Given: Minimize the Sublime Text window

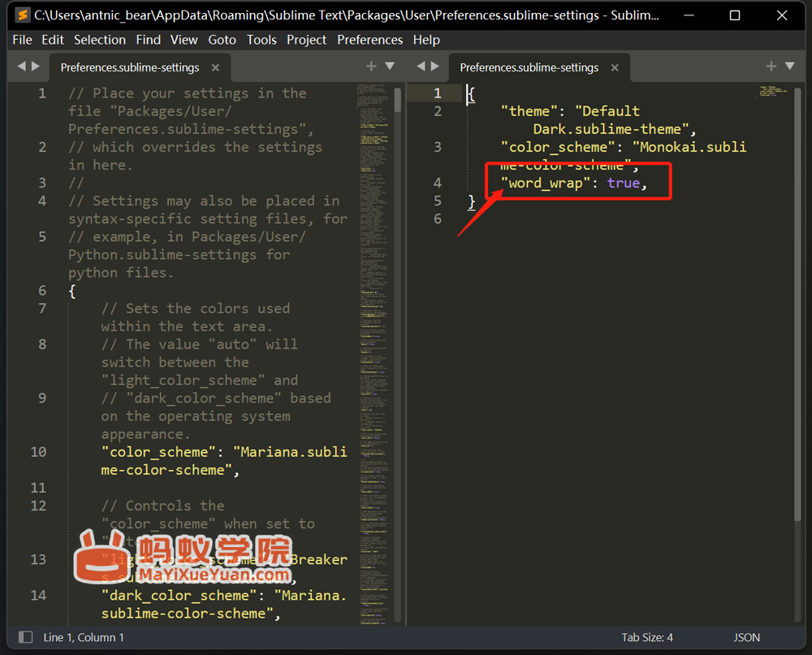Looking at the screenshot, I should point(689,15).
